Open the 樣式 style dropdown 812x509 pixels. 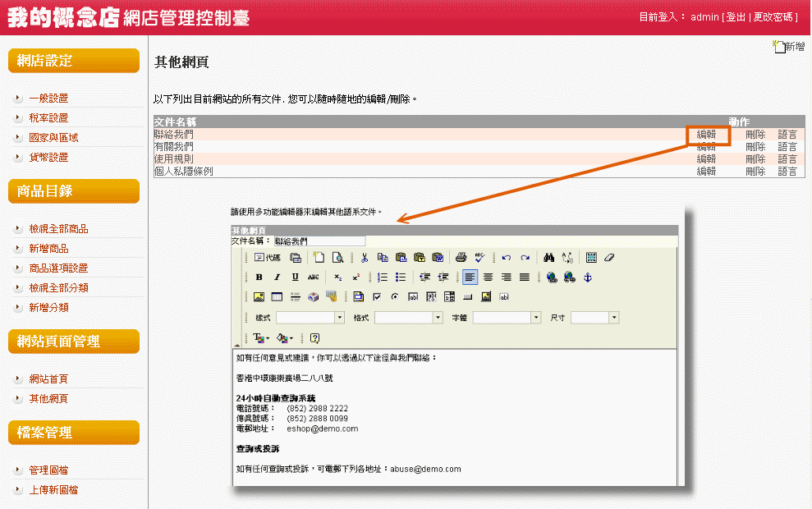tap(339, 318)
